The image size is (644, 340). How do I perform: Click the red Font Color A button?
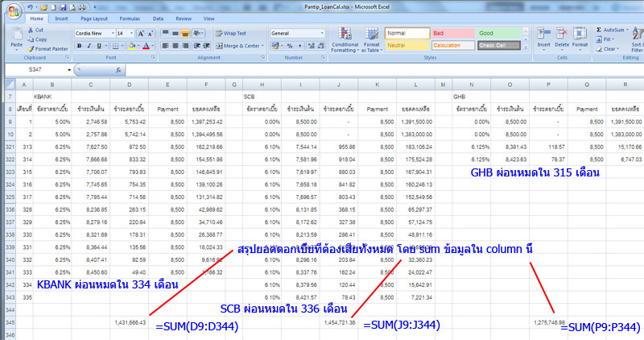click(146, 46)
